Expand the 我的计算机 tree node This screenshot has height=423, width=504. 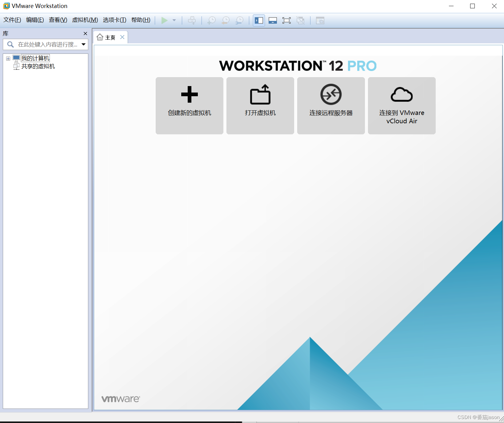8,58
